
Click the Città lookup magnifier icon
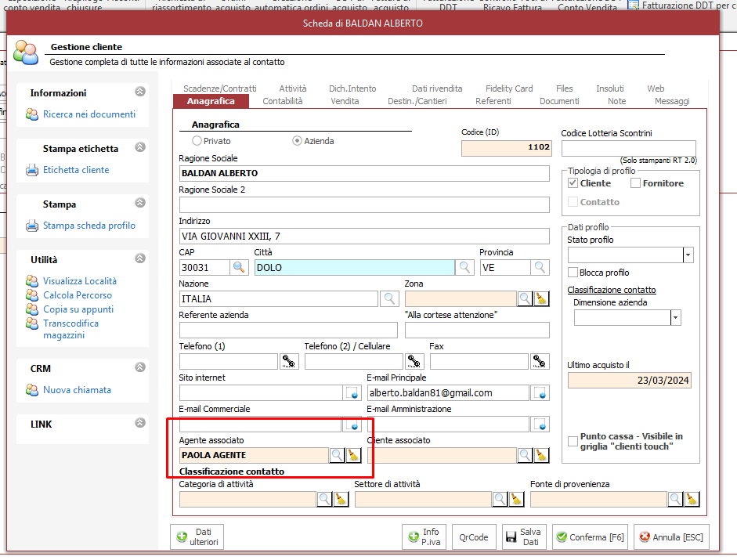(x=465, y=268)
